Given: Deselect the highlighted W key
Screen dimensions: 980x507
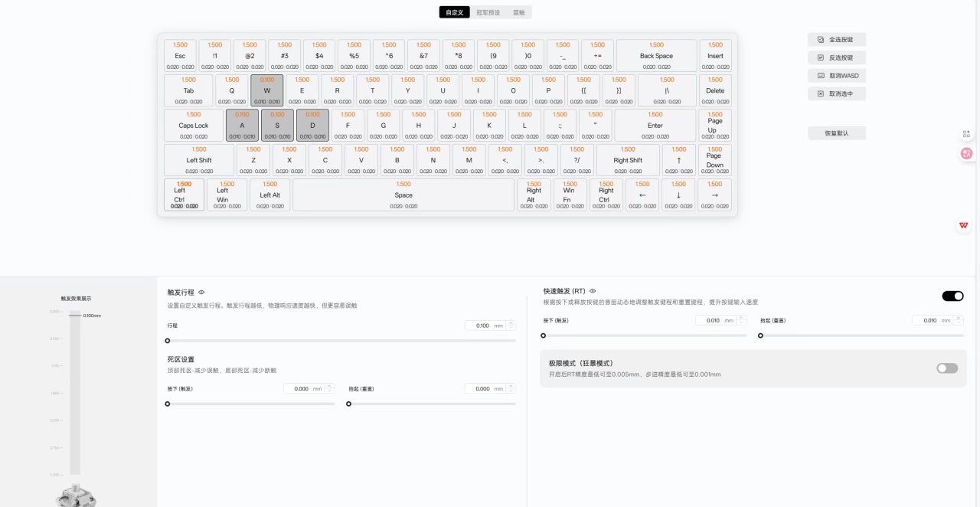Looking at the screenshot, I should coord(267,90).
